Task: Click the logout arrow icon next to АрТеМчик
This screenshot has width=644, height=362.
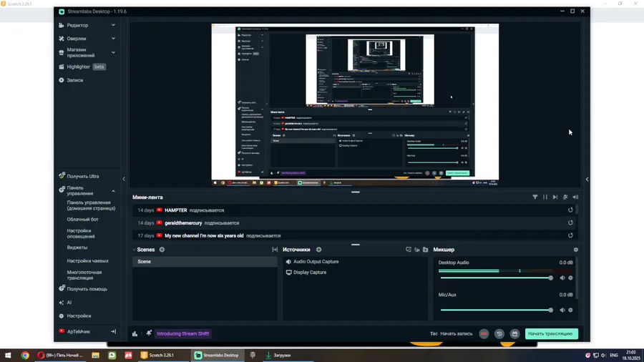Action: tap(113, 332)
